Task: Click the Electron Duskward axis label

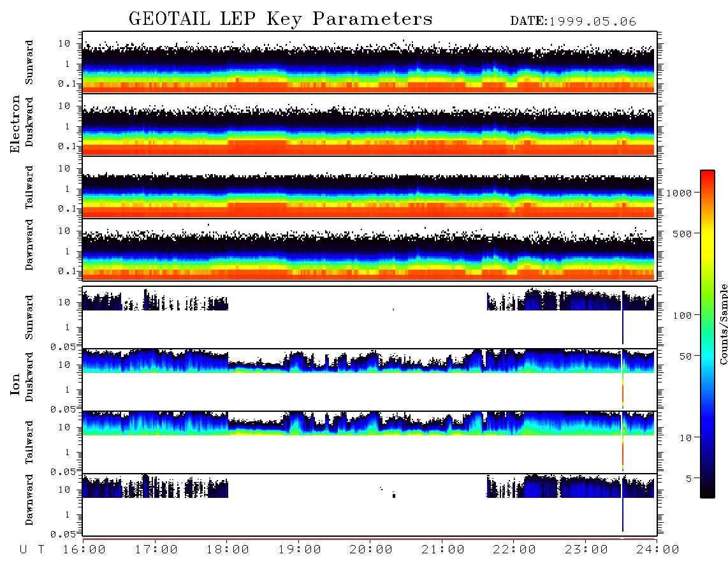Action: pyautogui.click(x=29, y=122)
